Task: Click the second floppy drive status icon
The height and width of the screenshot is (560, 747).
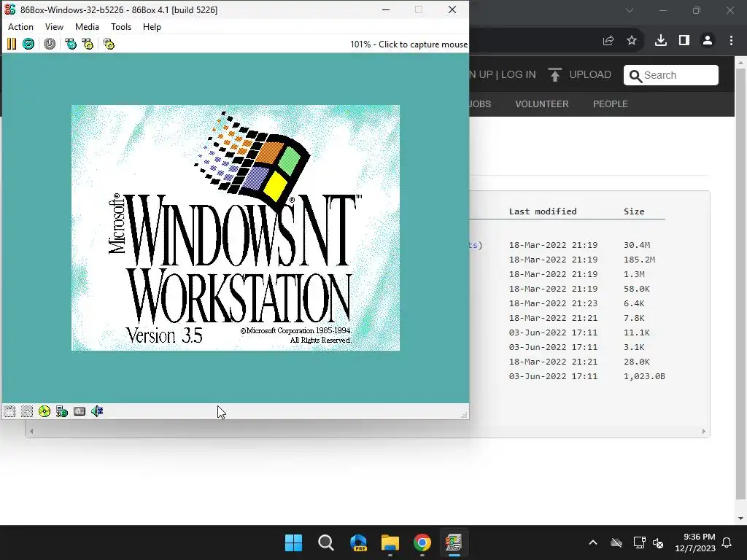Action: click(x=27, y=411)
